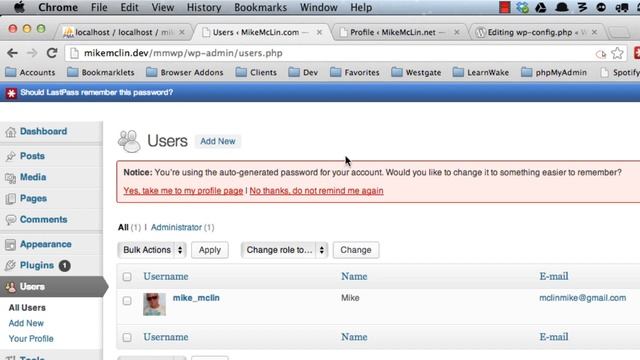Open the Bulk Actions dropdown
The height and width of the screenshot is (360, 640).
pyautogui.click(x=152, y=250)
